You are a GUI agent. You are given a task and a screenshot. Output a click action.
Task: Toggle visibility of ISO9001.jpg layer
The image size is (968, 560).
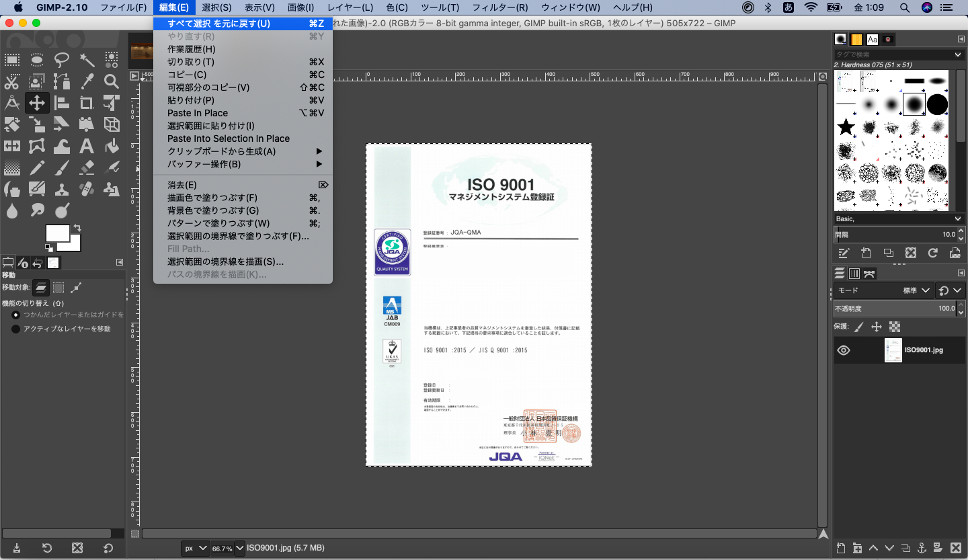coord(844,350)
